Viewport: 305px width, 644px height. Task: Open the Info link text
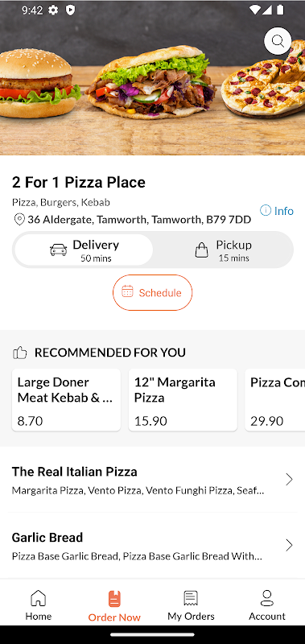[x=284, y=211]
